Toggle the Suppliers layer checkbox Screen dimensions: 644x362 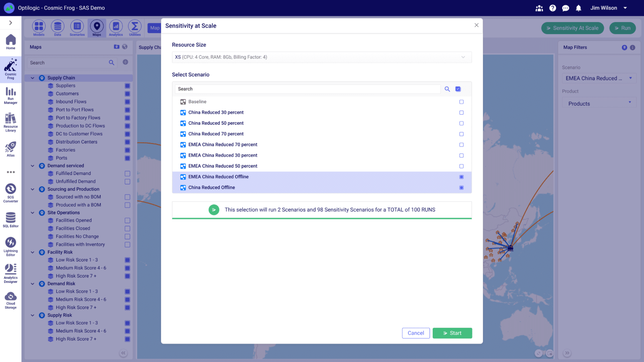[127, 86]
